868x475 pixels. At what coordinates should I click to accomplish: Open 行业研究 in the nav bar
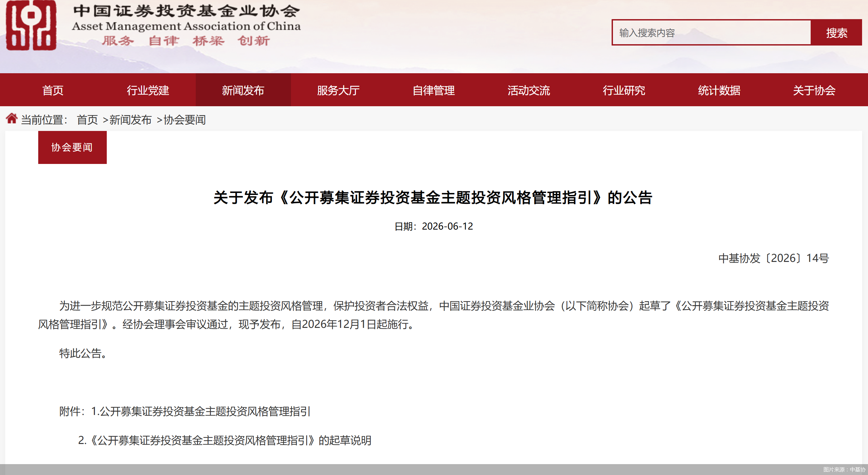pyautogui.click(x=624, y=90)
